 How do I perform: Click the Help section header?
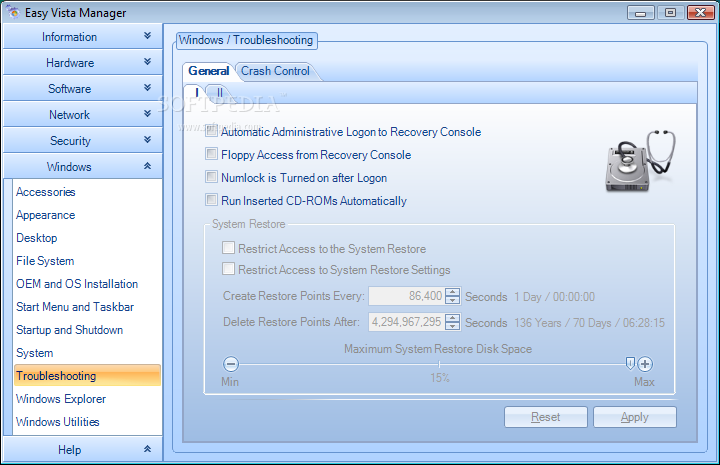tap(83, 449)
